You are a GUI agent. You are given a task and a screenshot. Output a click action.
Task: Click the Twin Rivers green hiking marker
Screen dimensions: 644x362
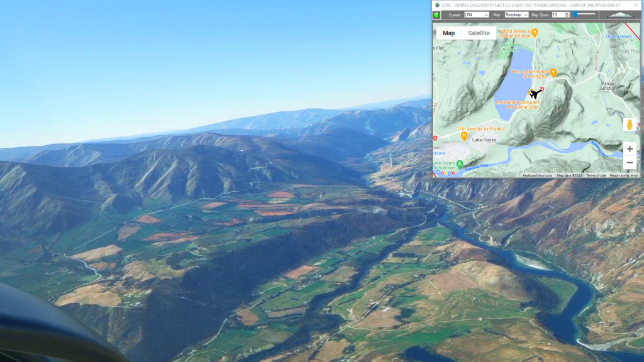460,163
